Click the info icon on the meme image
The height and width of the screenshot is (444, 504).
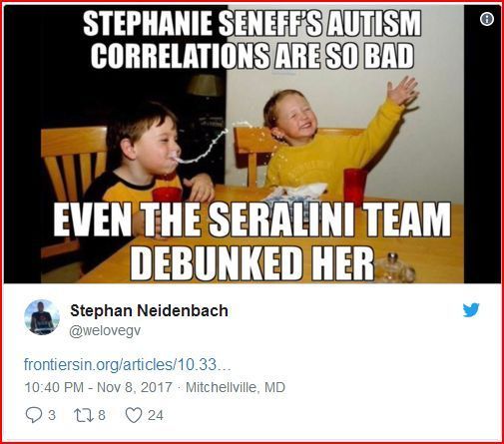point(487,19)
